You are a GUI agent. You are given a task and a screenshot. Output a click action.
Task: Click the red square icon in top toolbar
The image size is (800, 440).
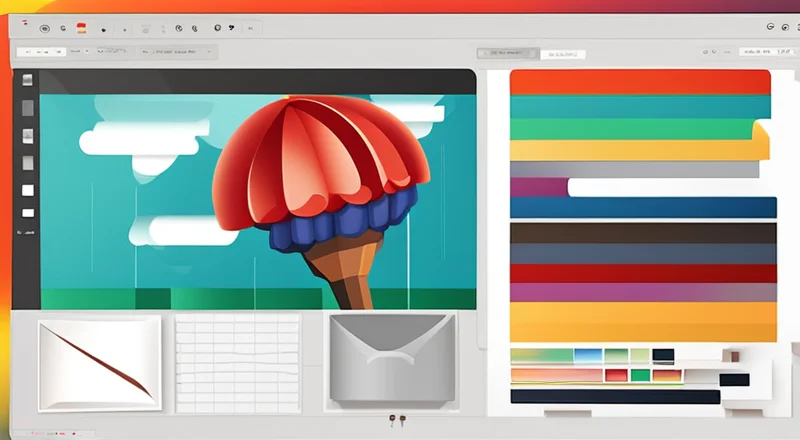click(82, 28)
